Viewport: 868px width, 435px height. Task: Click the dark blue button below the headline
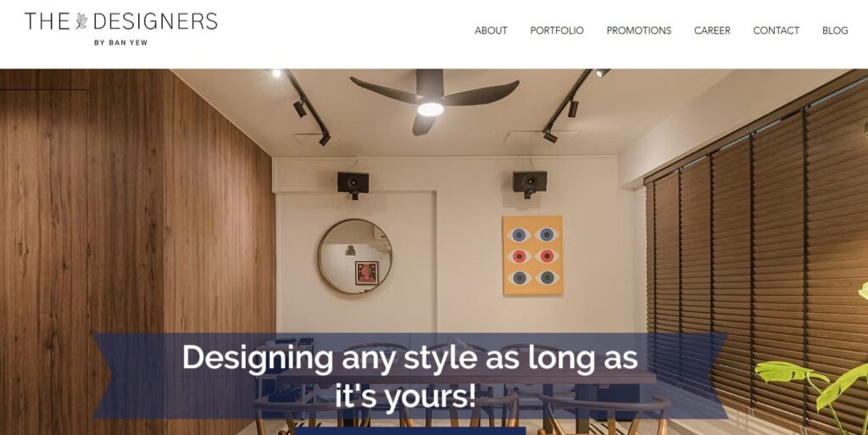click(410, 431)
